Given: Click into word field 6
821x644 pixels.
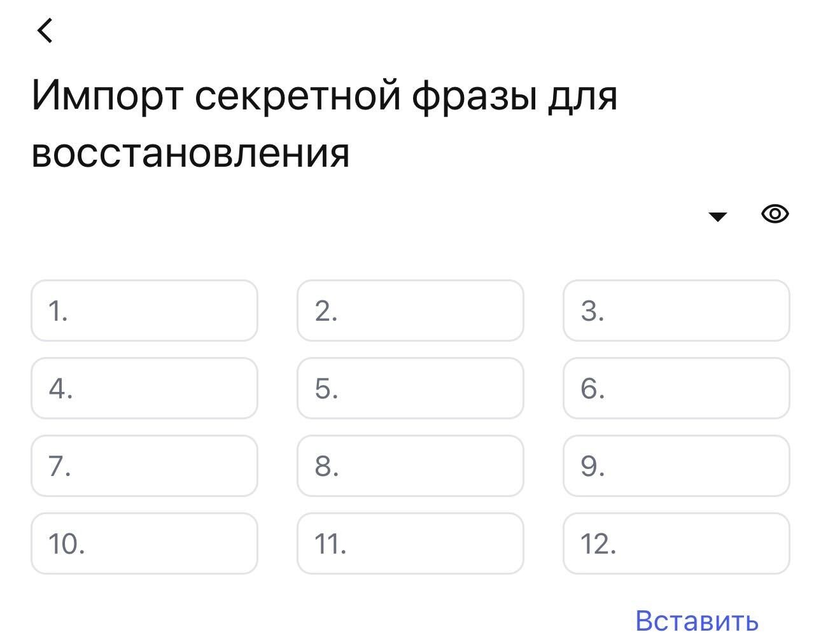Looking at the screenshot, I should [677, 388].
